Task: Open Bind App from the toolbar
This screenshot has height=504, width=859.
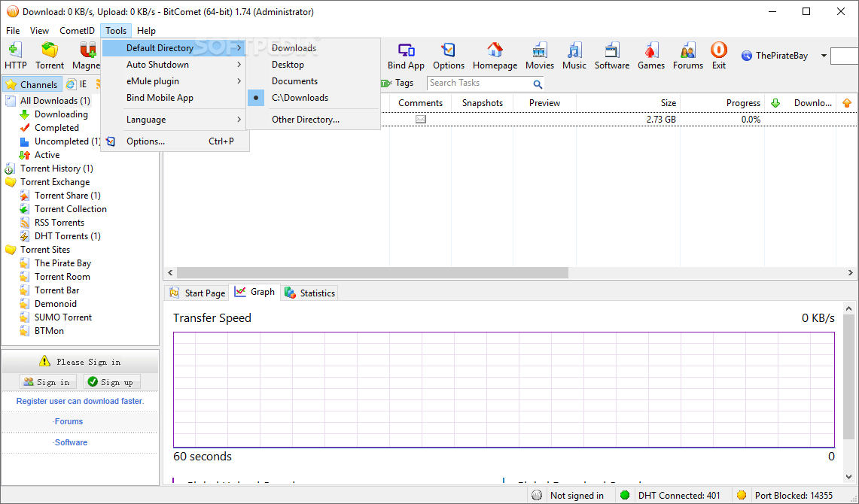Action: [x=406, y=55]
